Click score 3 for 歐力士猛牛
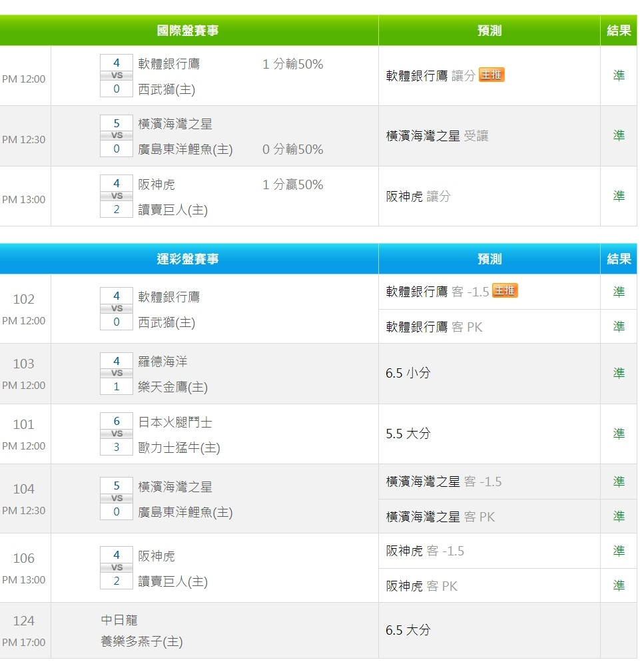 117,447
